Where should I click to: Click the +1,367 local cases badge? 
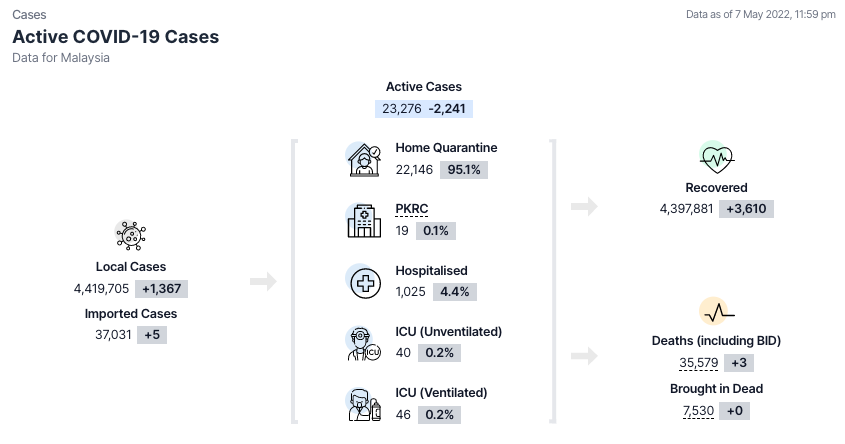pyautogui.click(x=160, y=288)
